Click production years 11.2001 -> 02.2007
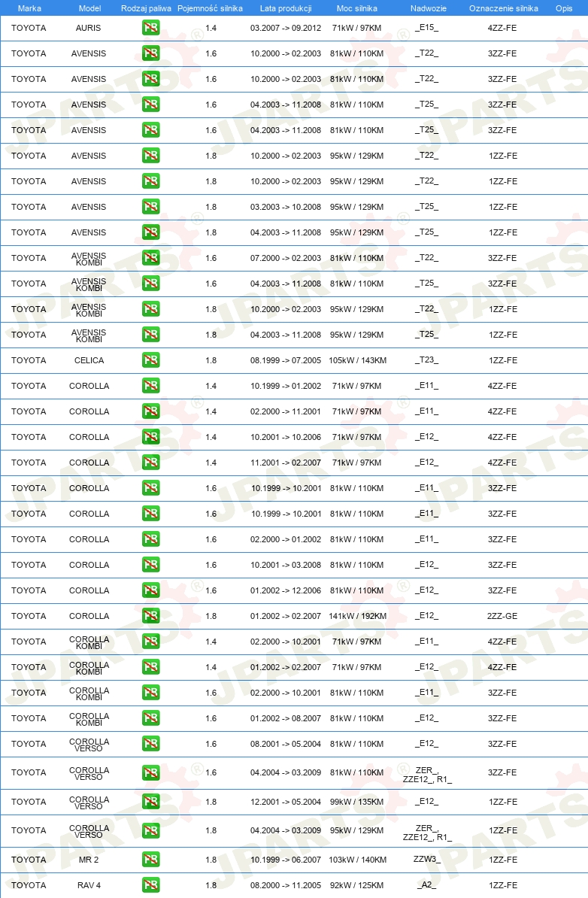Viewport: 588px width, 898px height. (x=286, y=463)
